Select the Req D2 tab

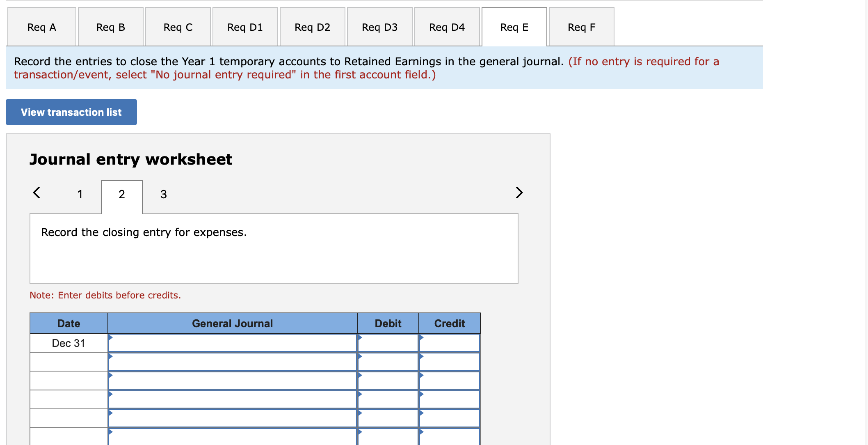click(312, 26)
